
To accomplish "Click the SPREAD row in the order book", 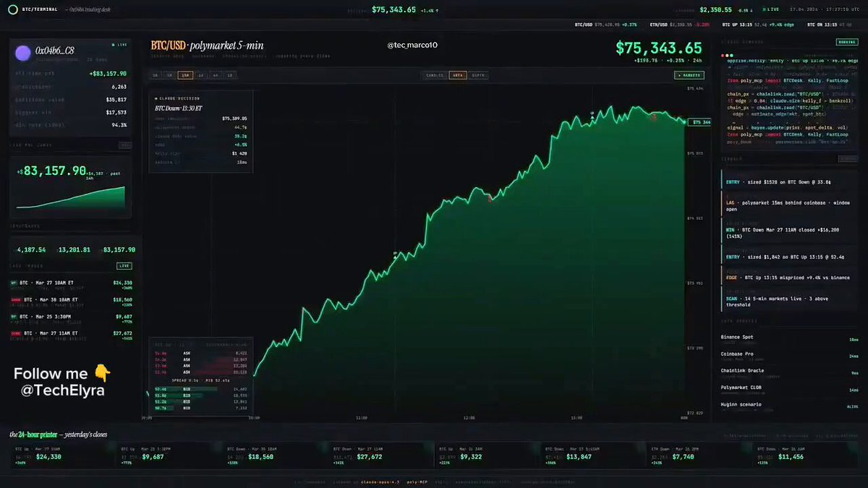I will 200,380.
